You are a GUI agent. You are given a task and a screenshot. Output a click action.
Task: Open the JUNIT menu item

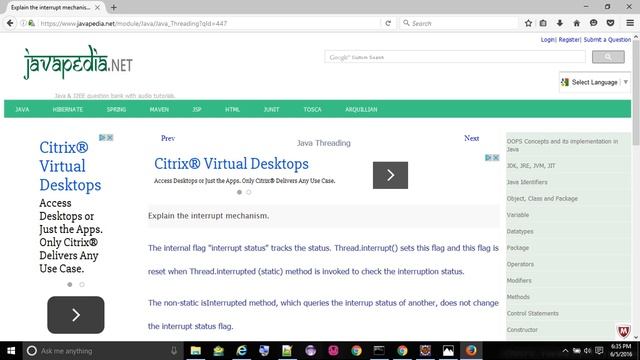click(x=271, y=109)
